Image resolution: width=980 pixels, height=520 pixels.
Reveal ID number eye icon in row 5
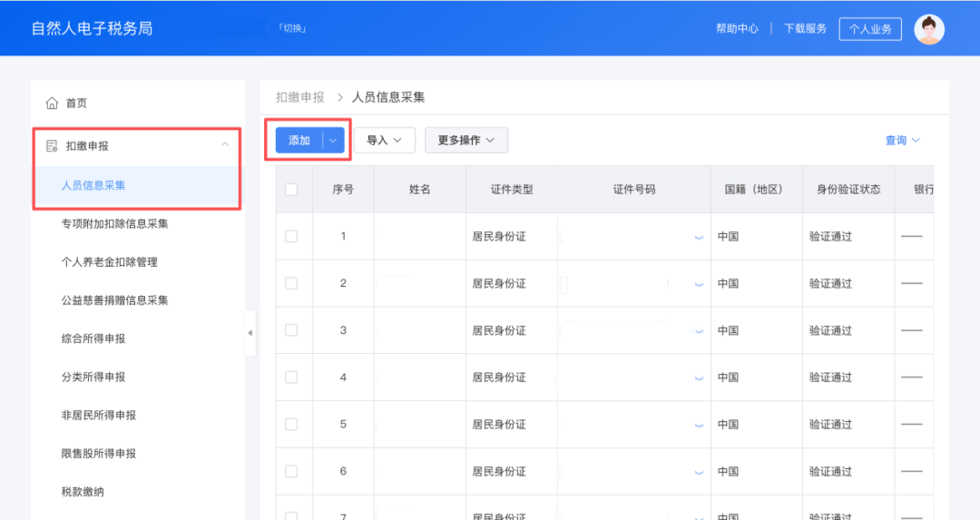pos(699,425)
